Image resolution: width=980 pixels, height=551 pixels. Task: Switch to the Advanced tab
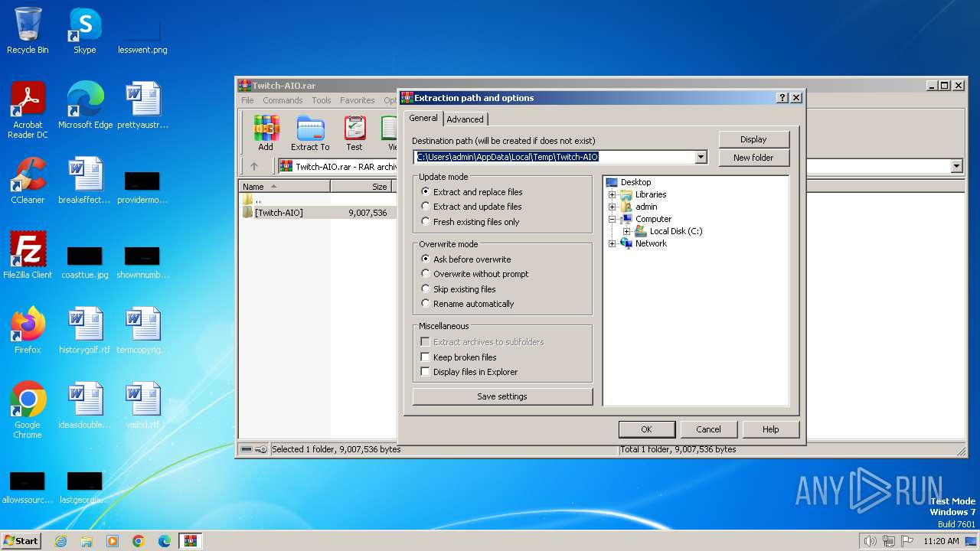pos(465,119)
